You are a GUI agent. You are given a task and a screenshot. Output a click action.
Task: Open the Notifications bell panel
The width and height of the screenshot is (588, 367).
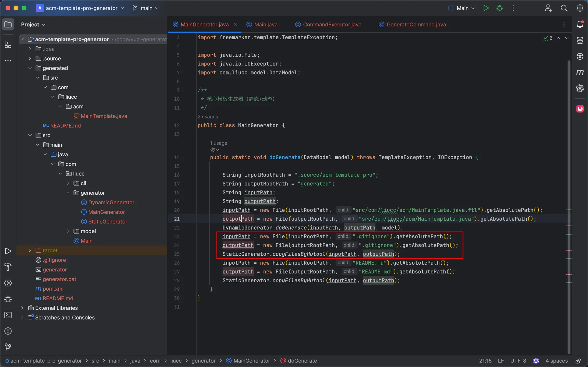[580, 24]
